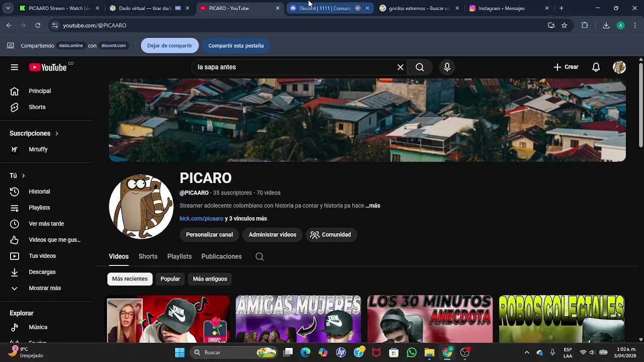Open kick.com/picaaro link

[x=201, y=219]
